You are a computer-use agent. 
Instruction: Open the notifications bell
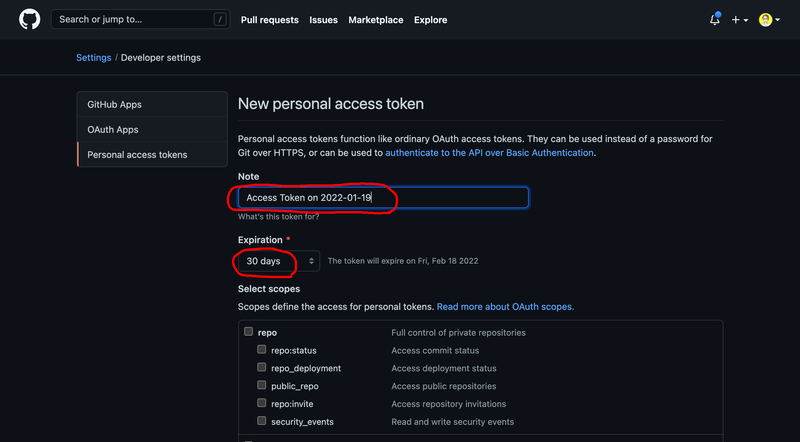(x=715, y=20)
